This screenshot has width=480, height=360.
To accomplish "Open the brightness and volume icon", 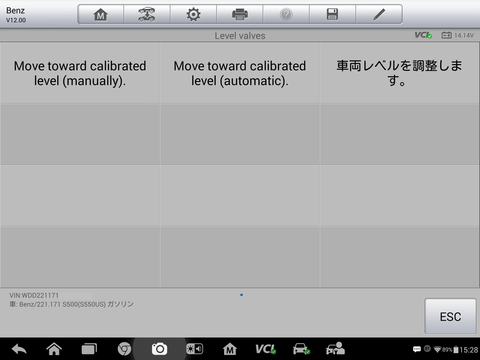I will pos(195,349).
